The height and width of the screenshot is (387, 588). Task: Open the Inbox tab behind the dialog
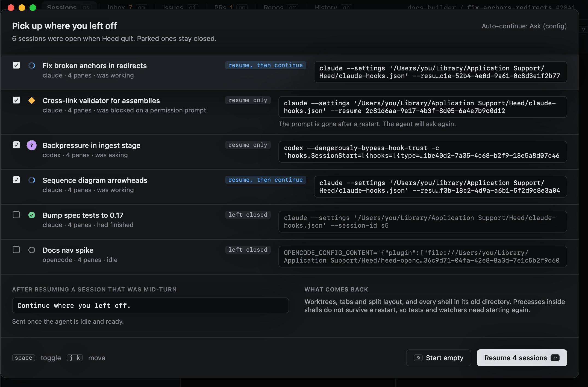(127, 7)
